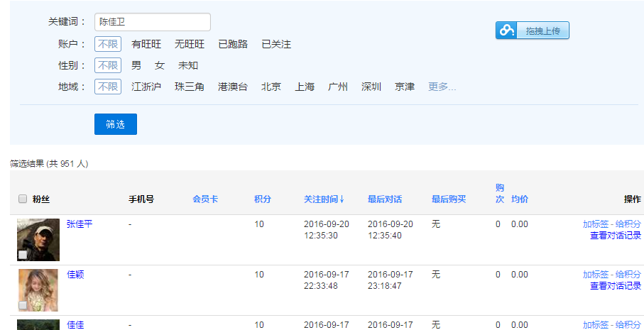Click 给积分 link for 张佳平
This screenshot has width=644, height=330.
(628, 224)
